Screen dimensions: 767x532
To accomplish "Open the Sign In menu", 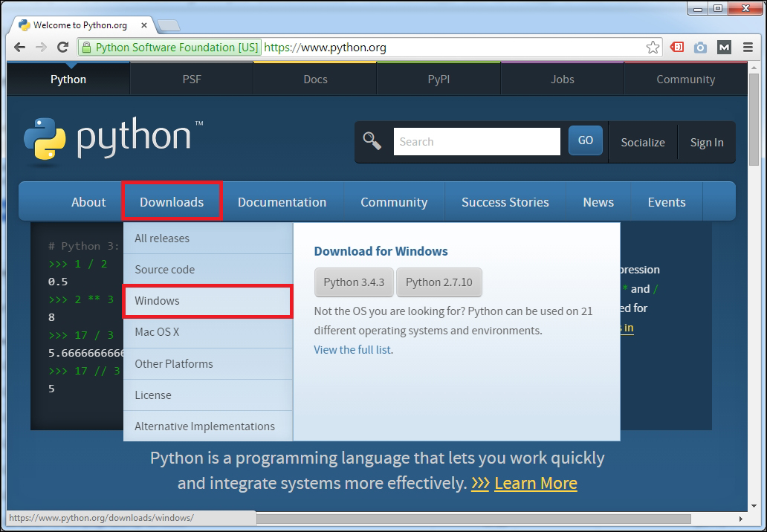I will pos(707,143).
